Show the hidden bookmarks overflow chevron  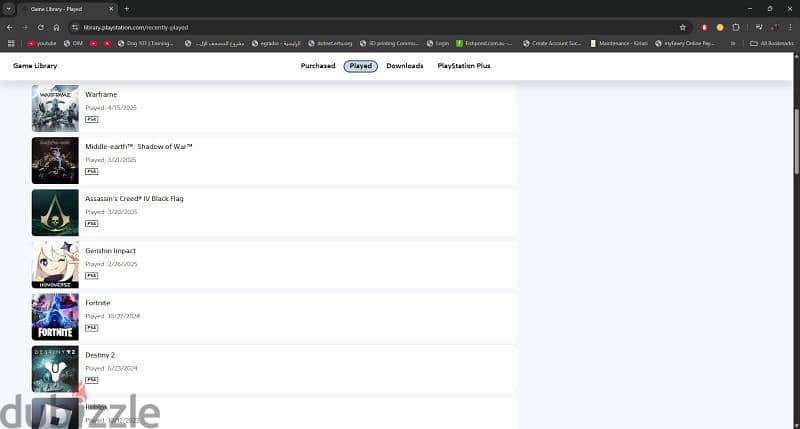[733, 44]
